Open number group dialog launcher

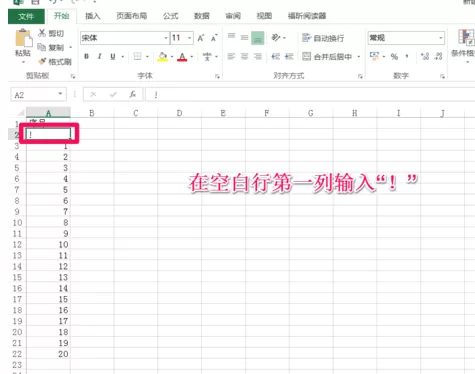tap(442, 77)
